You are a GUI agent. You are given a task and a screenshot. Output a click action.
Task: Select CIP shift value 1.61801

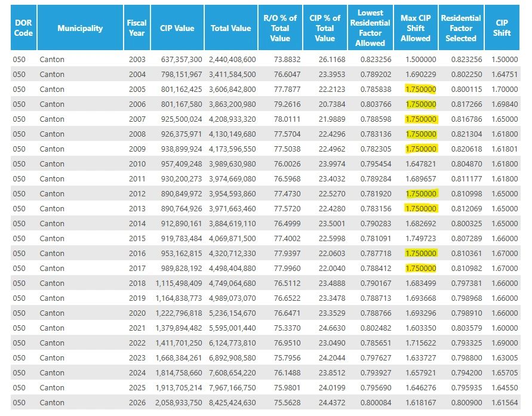click(505, 149)
